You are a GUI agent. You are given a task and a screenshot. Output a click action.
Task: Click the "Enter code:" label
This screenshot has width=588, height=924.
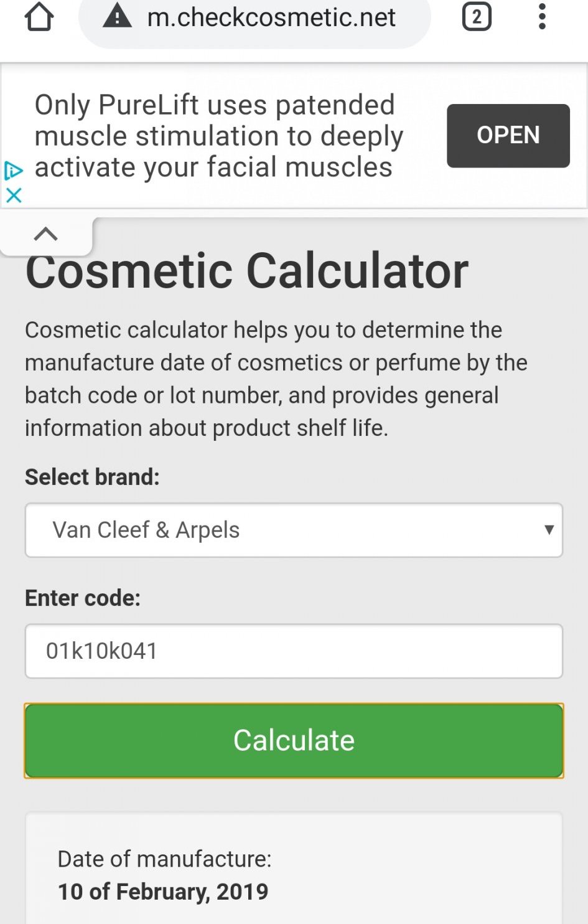coord(83,598)
